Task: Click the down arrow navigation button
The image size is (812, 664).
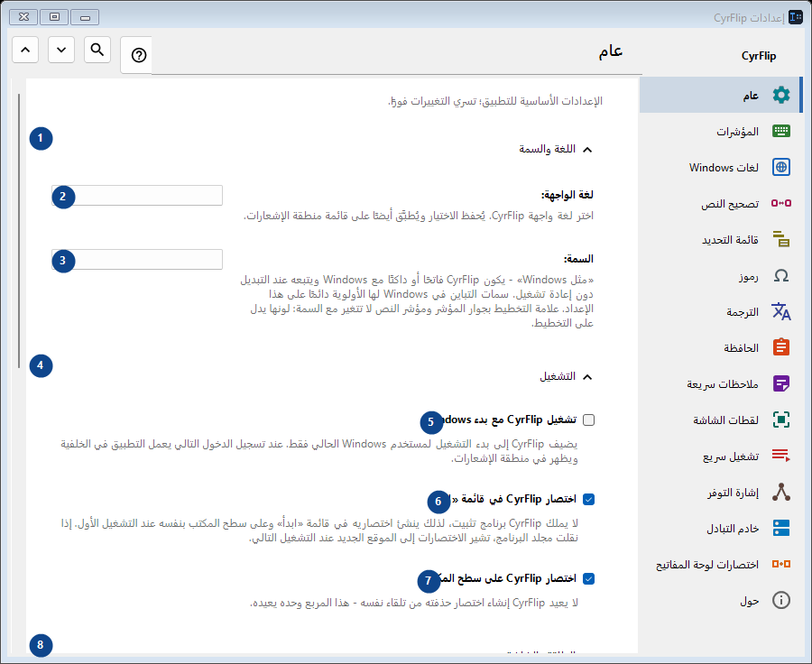Action: [x=61, y=50]
